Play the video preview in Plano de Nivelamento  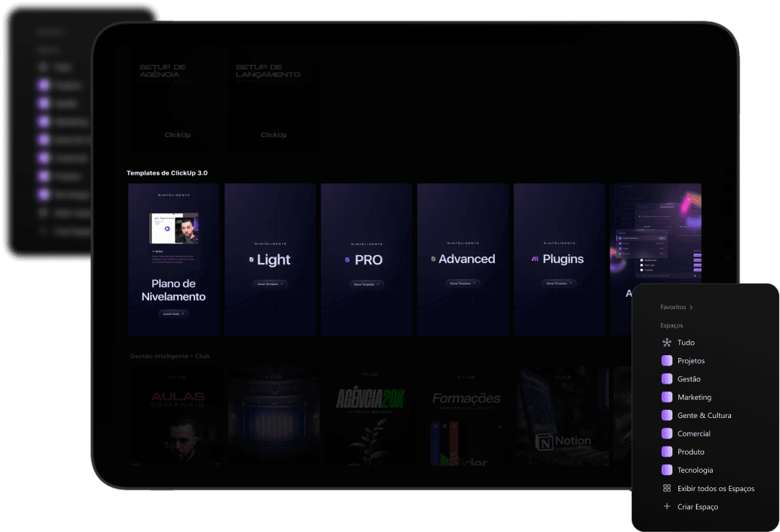point(167,229)
